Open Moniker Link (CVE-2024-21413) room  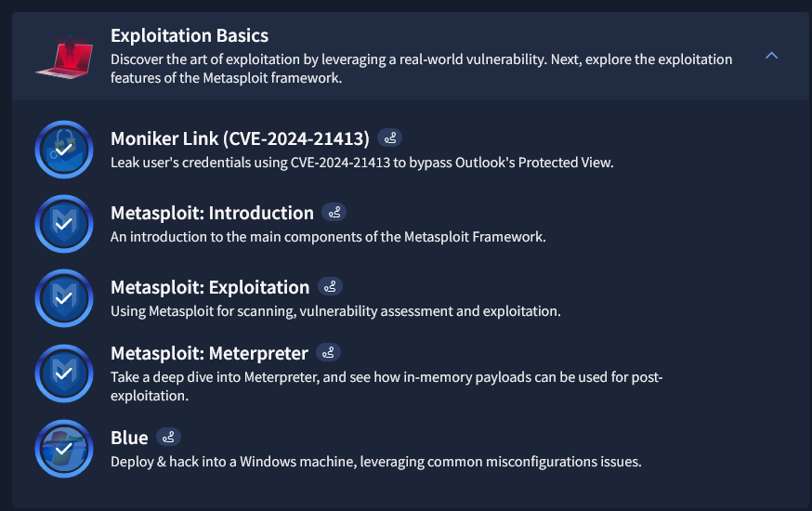[241, 138]
